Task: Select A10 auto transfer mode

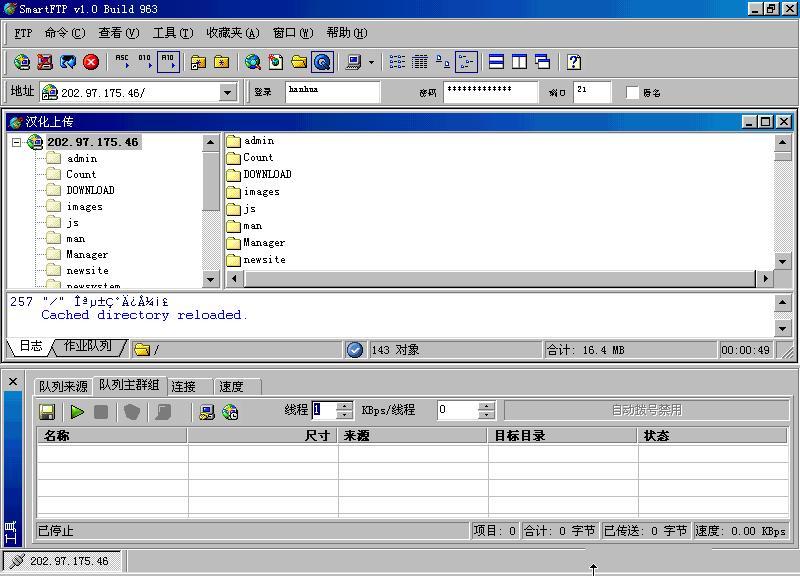Action: pyautogui.click(x=168, y=62)
